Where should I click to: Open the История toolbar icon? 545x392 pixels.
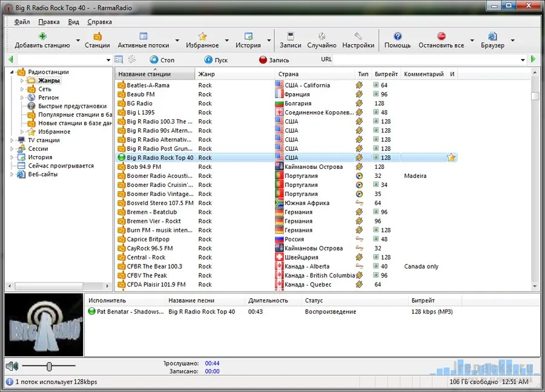coord(248,36)
